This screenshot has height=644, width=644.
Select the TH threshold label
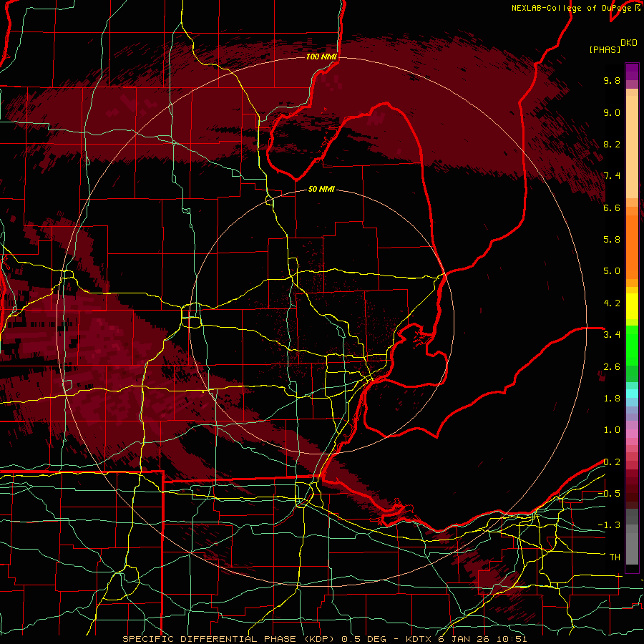point(615,557)
